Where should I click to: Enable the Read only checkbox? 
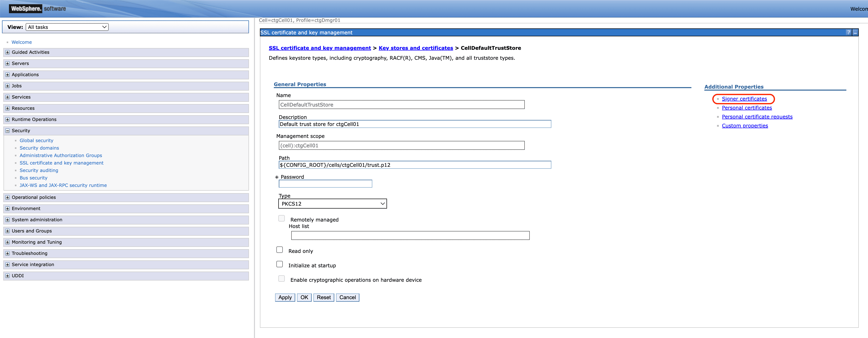[279, 250]
